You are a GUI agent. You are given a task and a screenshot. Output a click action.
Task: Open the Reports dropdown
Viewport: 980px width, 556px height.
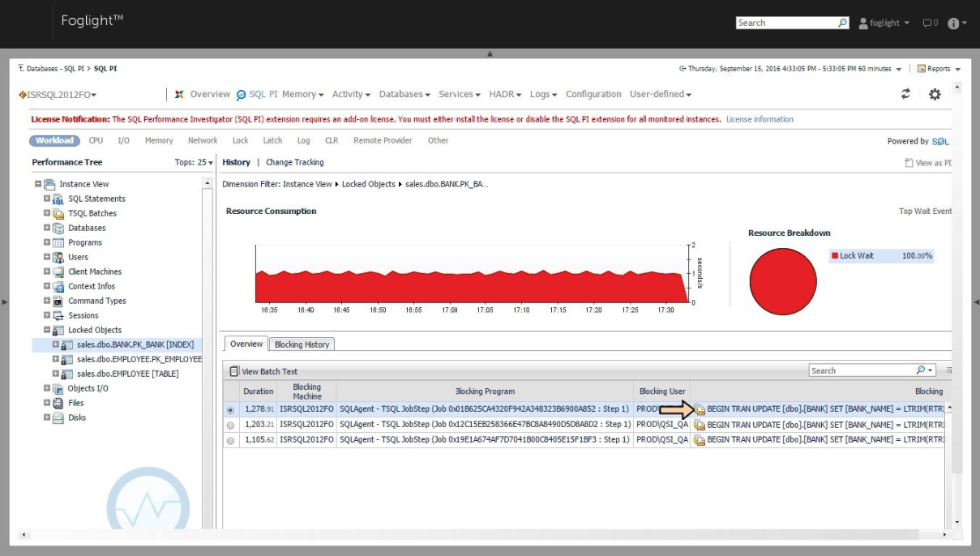(939, 69)
